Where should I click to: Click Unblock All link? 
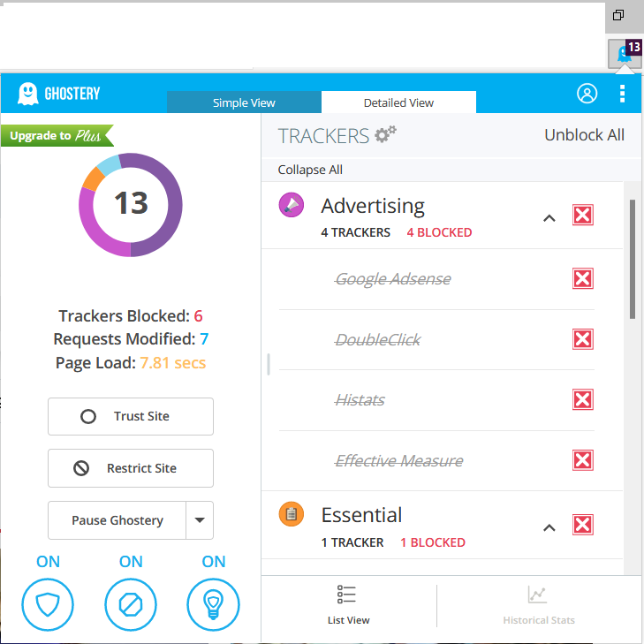[x=584, y=134]
